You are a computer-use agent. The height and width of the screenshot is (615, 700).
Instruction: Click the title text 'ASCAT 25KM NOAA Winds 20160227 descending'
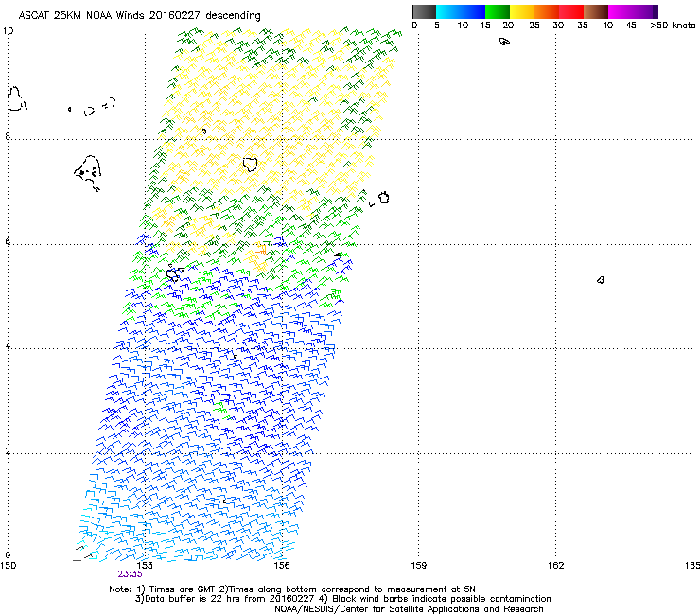click(x=139, y=15)
